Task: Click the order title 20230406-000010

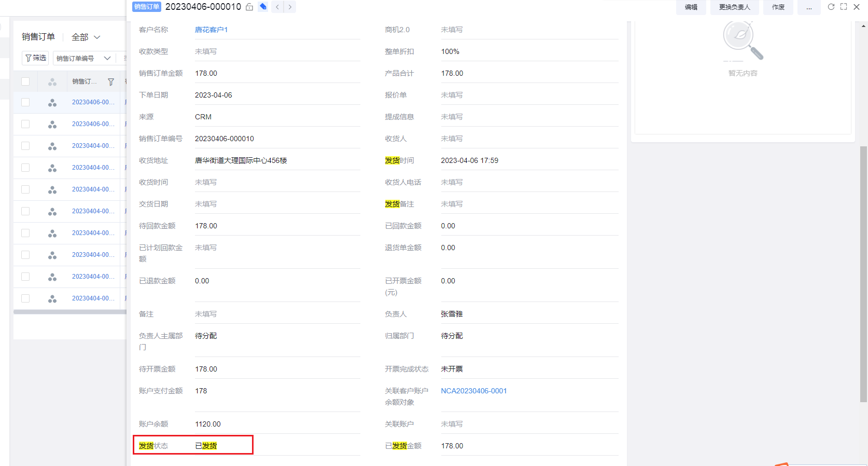Action: pos(203,7)
